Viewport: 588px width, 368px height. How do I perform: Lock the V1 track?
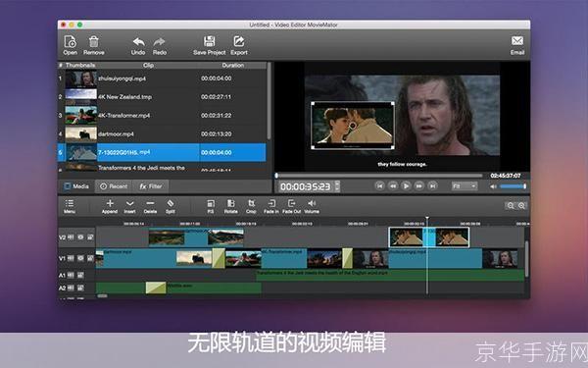point(90,258)
